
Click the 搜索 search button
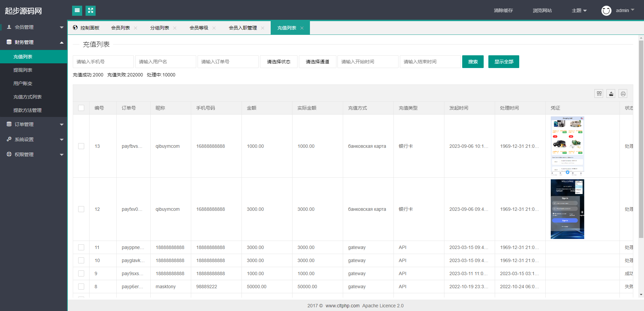[473, 62]
